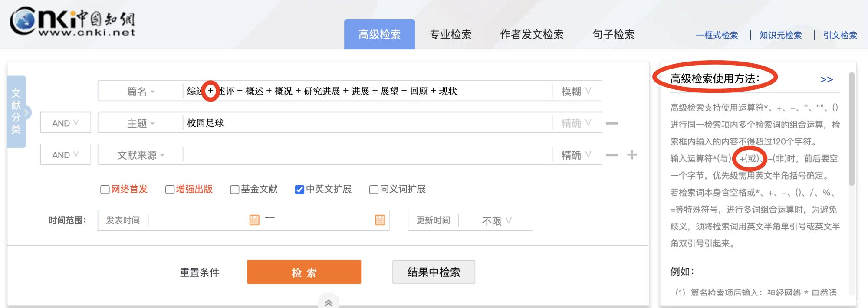Click the orange 检索 button
Screen dimensions: 868x308
tap(304, 272)
